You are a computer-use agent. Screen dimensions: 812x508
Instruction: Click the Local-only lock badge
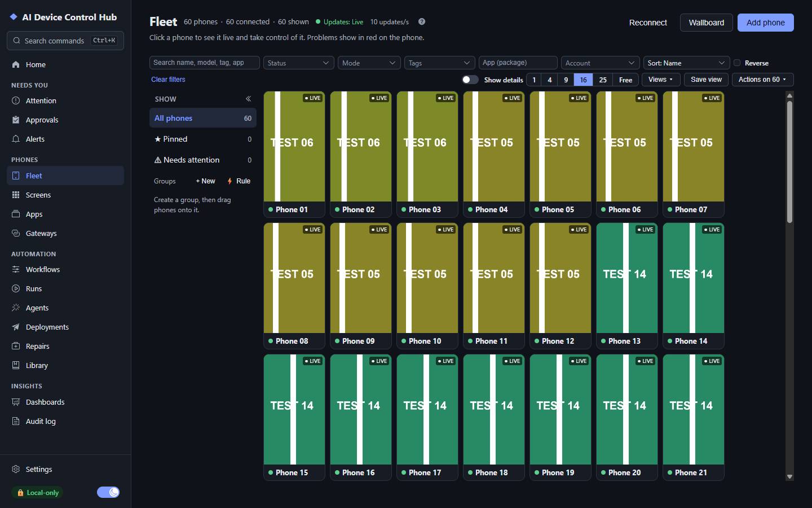click(38, 493)
